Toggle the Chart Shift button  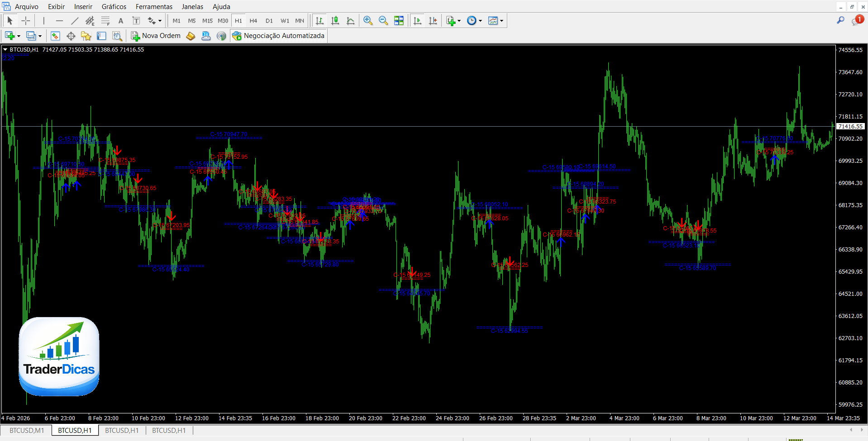click(433, 21)
